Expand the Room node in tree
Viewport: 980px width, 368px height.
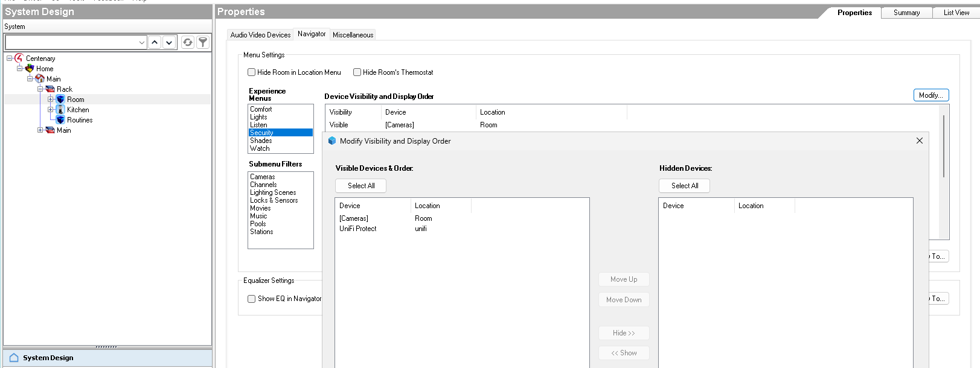(51, 100)
